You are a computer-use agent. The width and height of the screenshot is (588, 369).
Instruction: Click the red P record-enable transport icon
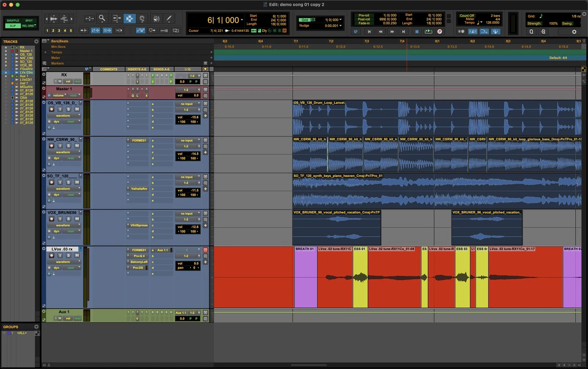440,32
